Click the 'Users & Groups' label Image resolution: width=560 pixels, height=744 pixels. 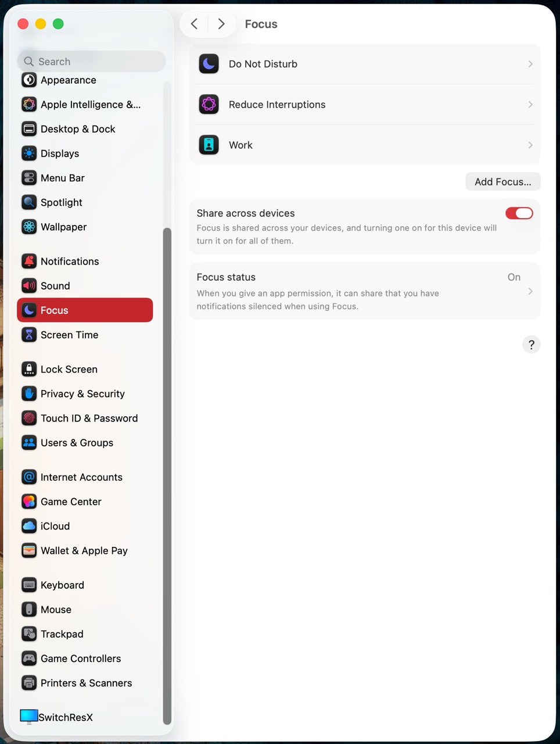click(77, 442)
